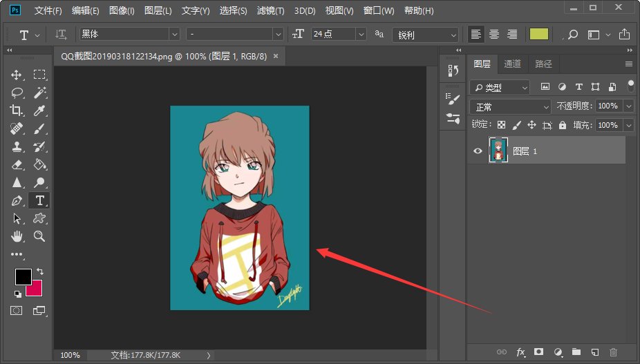Screen dimensions: 640x364
Task: Open the 窗口(W) menu
Action: tap(379, 10)
